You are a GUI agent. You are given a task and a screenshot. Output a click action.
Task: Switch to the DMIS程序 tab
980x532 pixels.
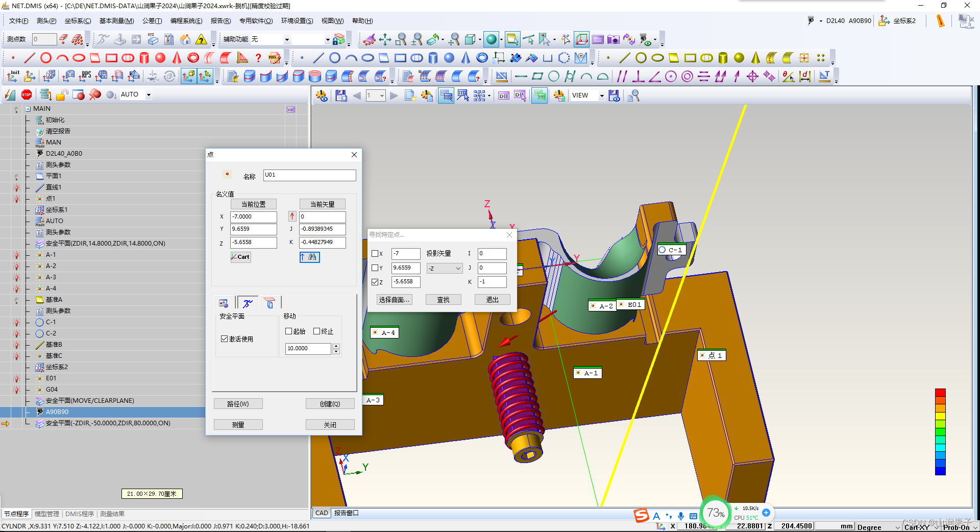[80, 514]
